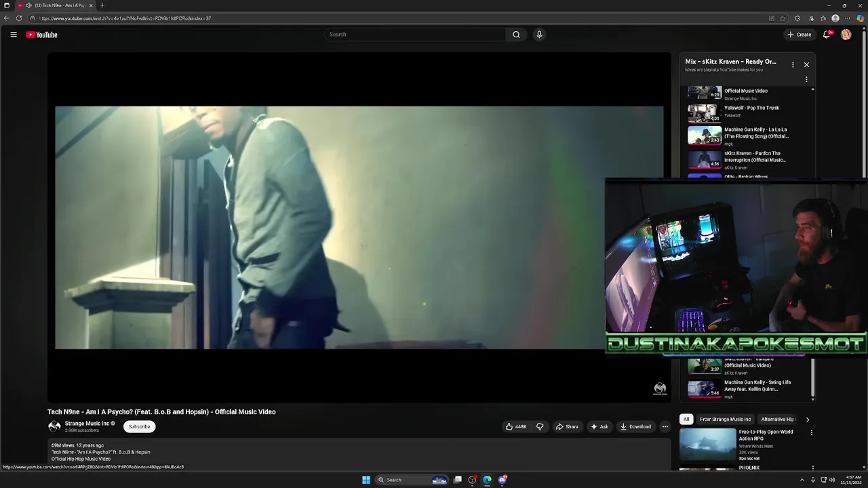
Task: Reload the page with the refresh icon
Action: pyautogui.click(x=19, y=18)
